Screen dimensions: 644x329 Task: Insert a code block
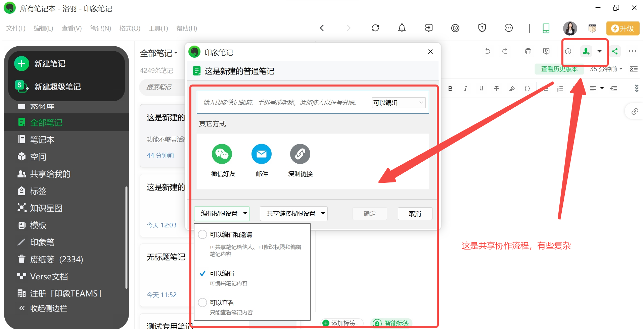[x=527, y=89]
